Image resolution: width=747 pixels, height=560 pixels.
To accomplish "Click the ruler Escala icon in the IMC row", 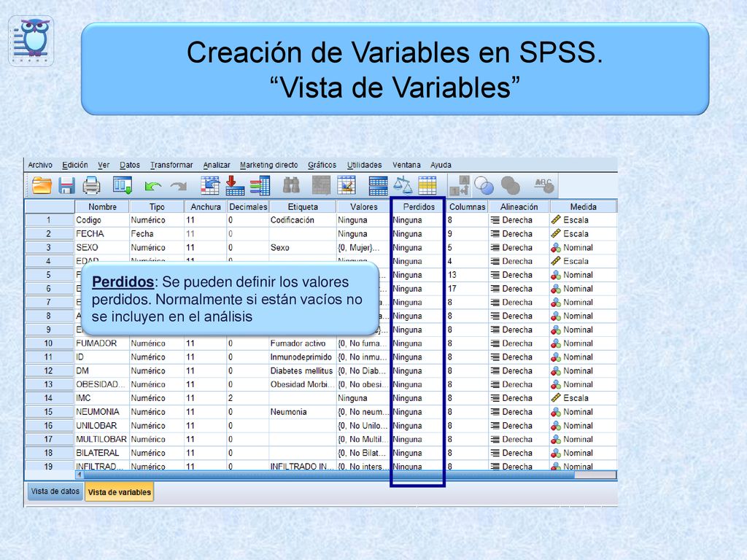I will click(x=555, y=398).
